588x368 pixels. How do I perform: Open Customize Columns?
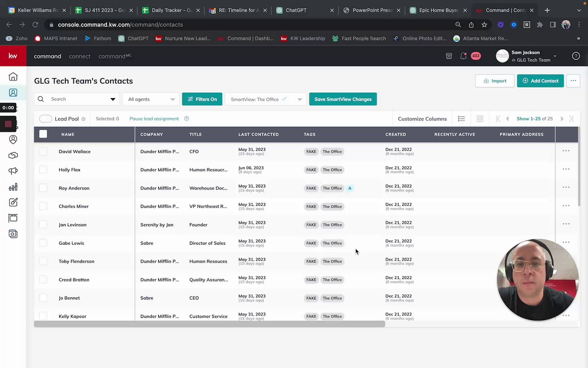(422, 119)
